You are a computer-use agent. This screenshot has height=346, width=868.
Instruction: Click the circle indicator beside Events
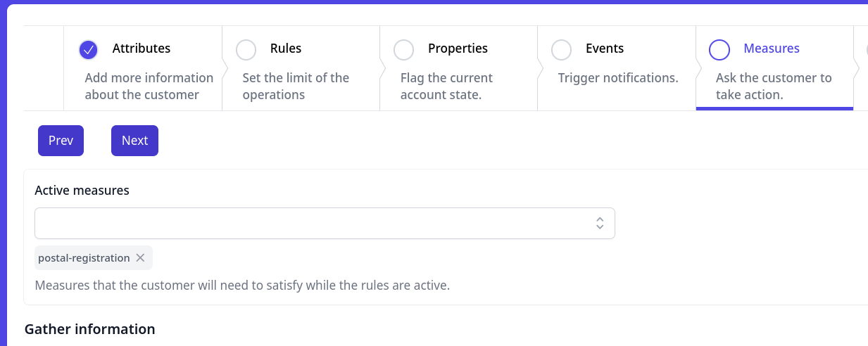tap(561, 50)
